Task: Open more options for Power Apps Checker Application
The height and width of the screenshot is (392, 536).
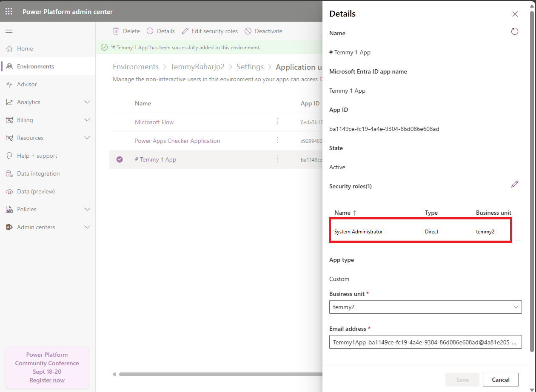Action: coord(278,140)
